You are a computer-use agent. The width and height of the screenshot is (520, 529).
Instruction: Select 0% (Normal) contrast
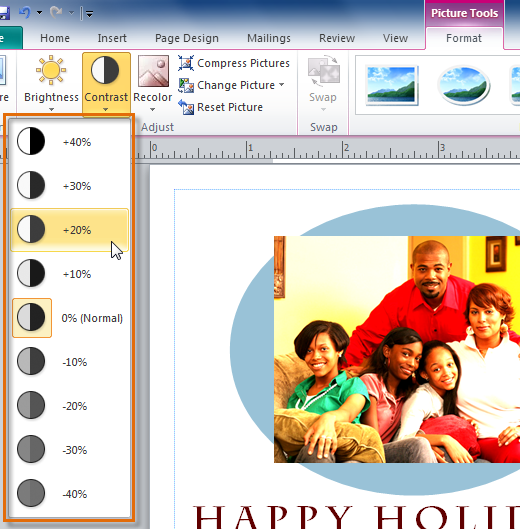coord(69,318)
